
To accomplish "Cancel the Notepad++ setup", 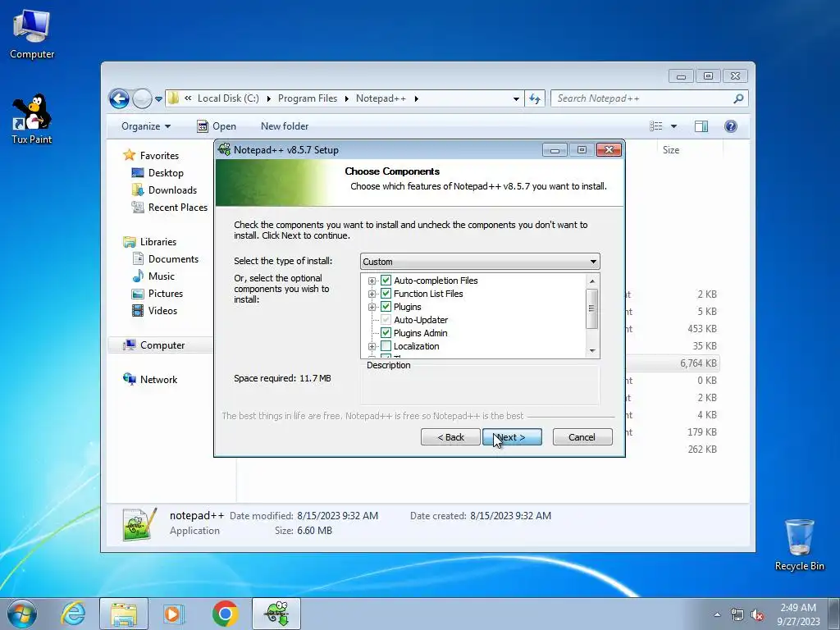I will coord(582,437).
